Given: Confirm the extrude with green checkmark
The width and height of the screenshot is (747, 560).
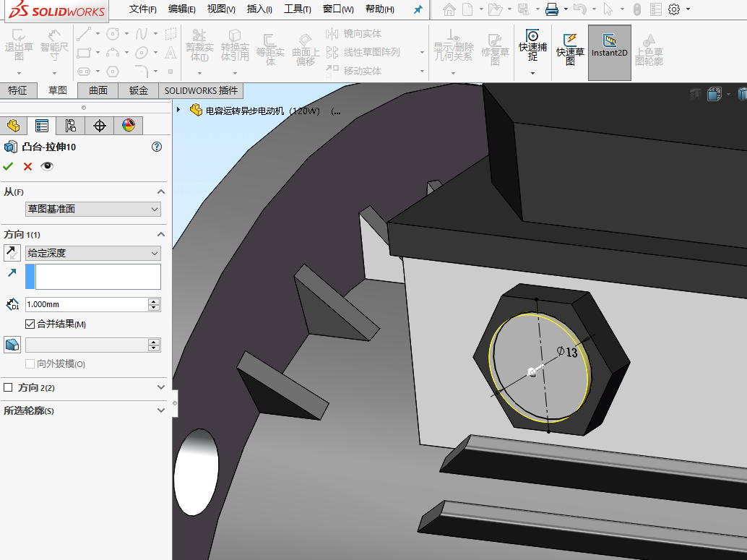Looking at the screenshot, I should pos(8,166).
